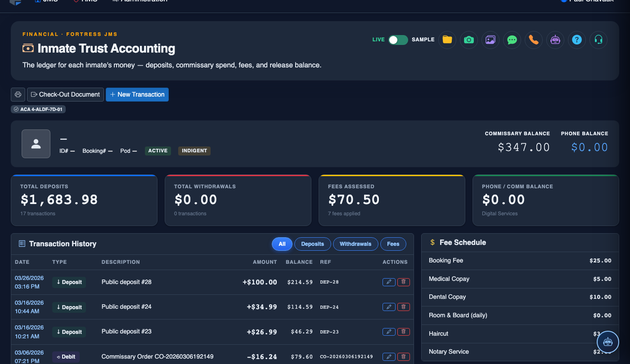Delete the Public deposit #23 transaction

pyautogui.click(x=404, y=332)
